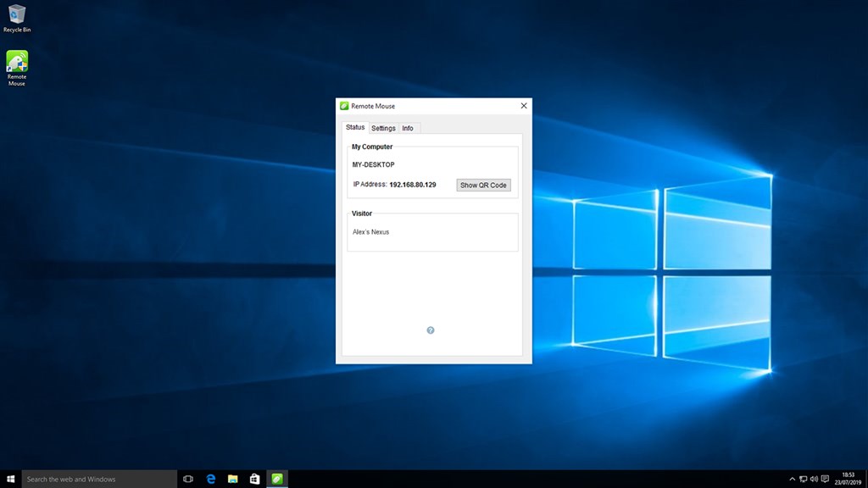Select the visitor Alex's Nexus
Screen dimensions: 868x488
pyautogui.click(x=371, y=232)
